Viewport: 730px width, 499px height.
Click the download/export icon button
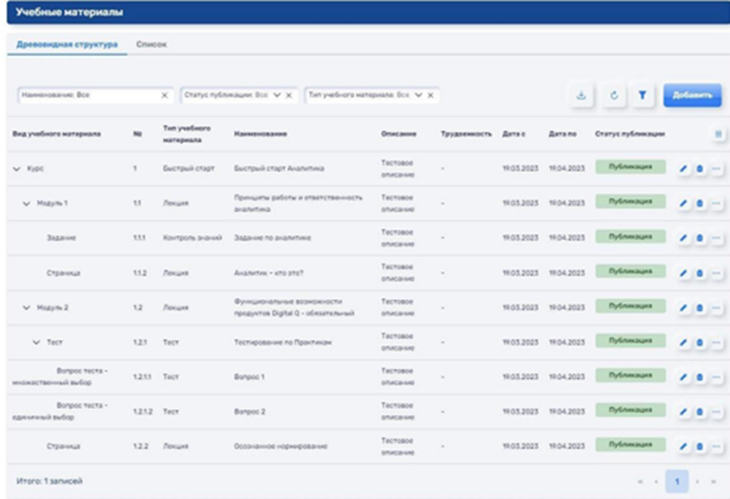point(581,95)
